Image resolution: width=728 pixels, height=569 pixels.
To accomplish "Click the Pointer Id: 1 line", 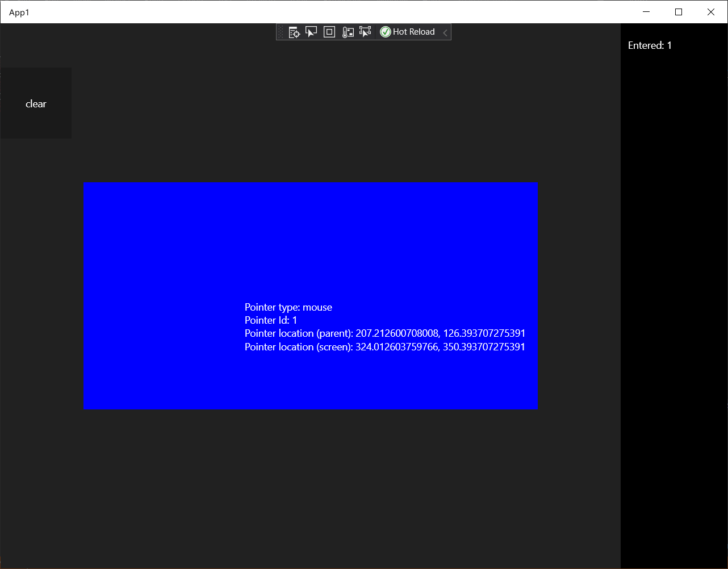I will (x=270, y=320).
